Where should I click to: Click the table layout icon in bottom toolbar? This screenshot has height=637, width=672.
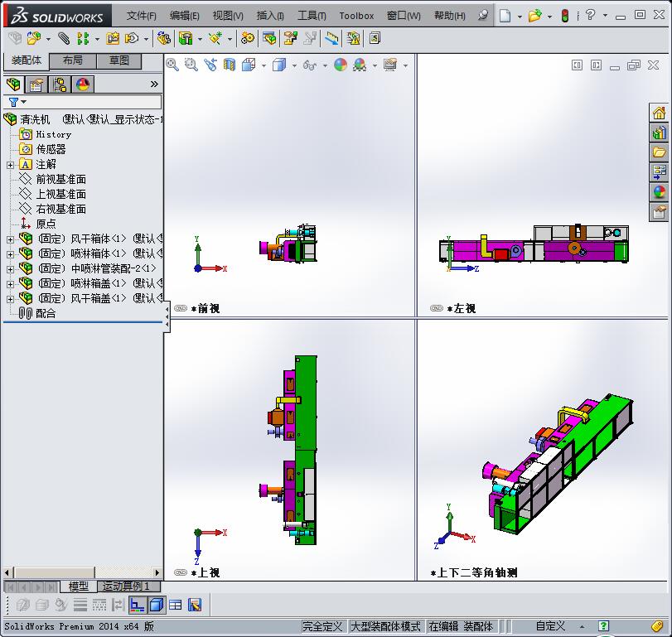point(176,605)
